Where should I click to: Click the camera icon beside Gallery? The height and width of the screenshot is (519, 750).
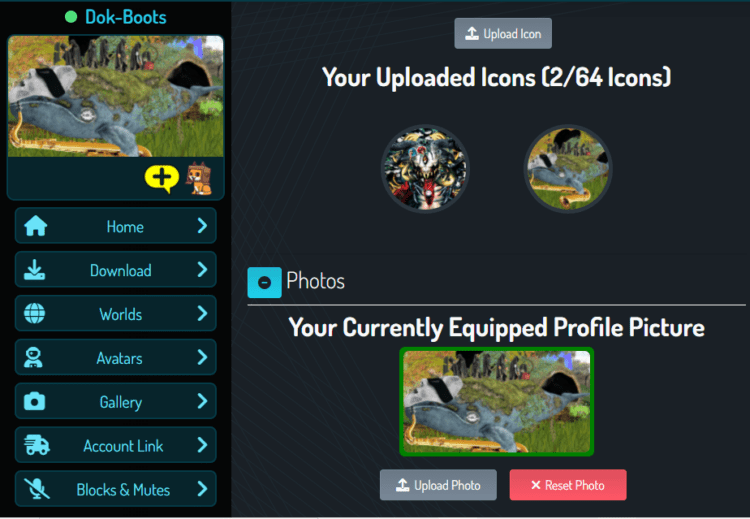[x=34, y=401]
